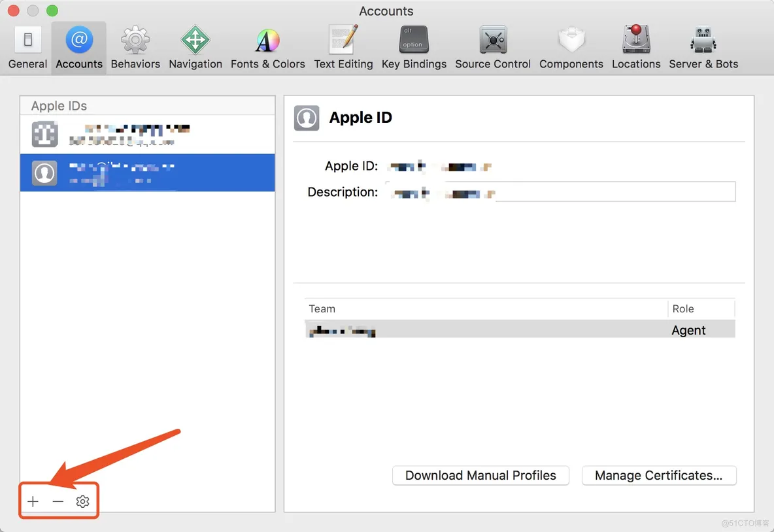Click Download Manual Profiles button

tap(480, 475)
